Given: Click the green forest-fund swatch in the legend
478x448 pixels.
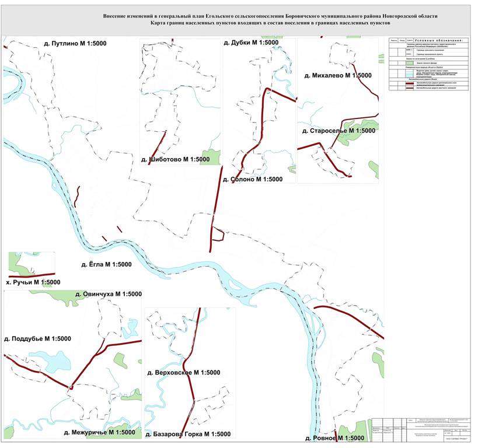Looking at the screenshot, I should tap(409, 63).
